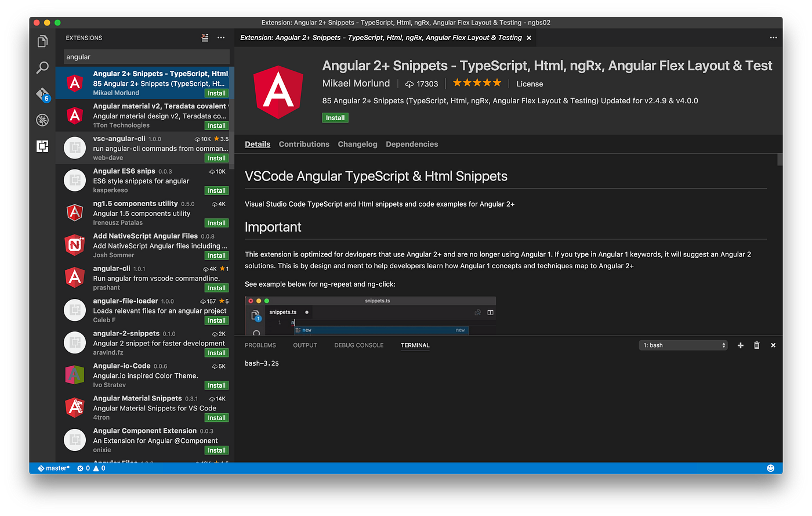Install the Angular-io-Code theme extension
The height and width of the screenshot is (516, 812).
coord(216,386)
